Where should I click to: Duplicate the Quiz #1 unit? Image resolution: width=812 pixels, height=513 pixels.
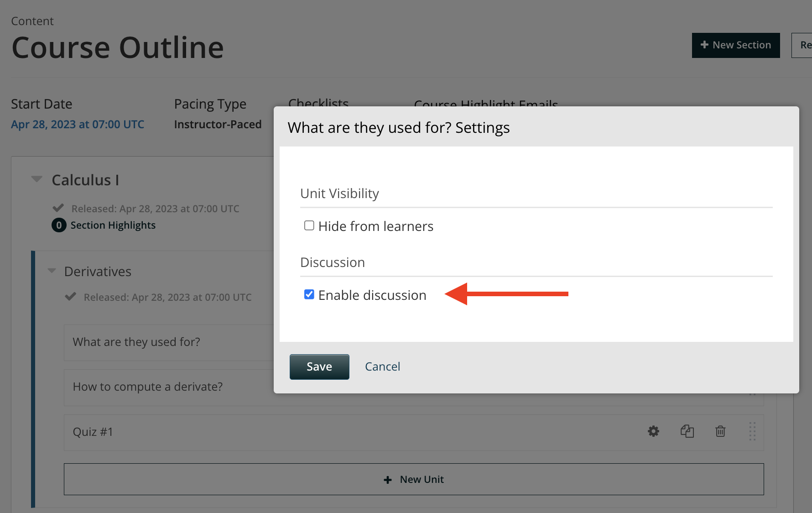[x=687, y=431]
